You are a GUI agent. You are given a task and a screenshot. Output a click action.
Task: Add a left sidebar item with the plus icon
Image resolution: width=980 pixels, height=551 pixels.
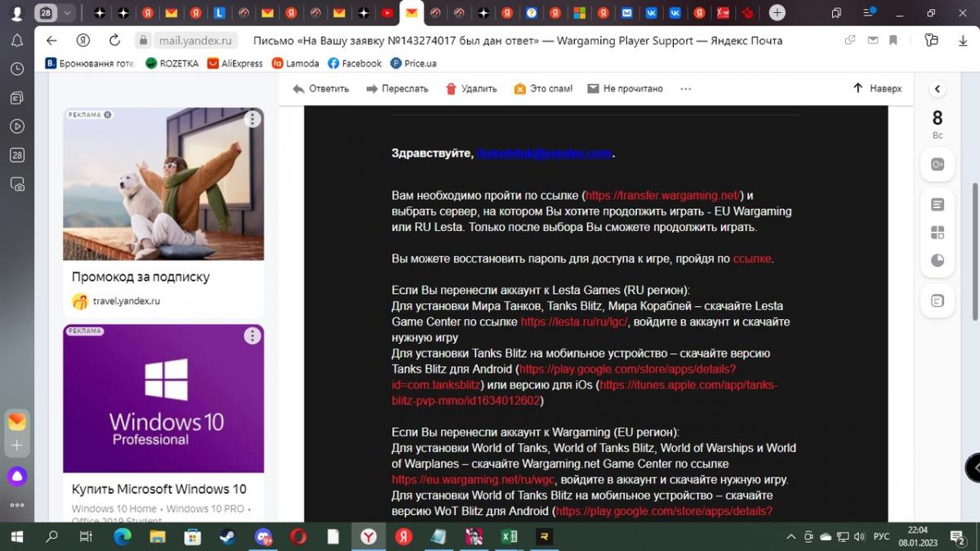pos(17,446)
